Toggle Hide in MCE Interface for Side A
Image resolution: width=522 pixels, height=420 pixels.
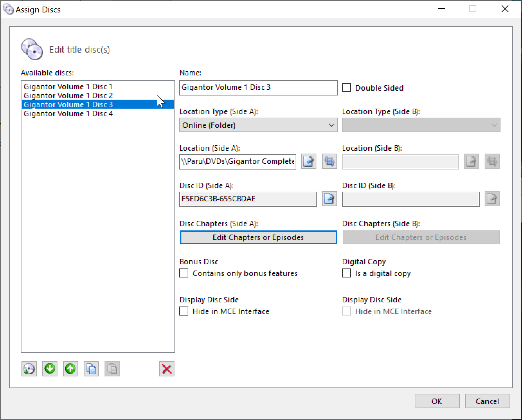[184, 311]
